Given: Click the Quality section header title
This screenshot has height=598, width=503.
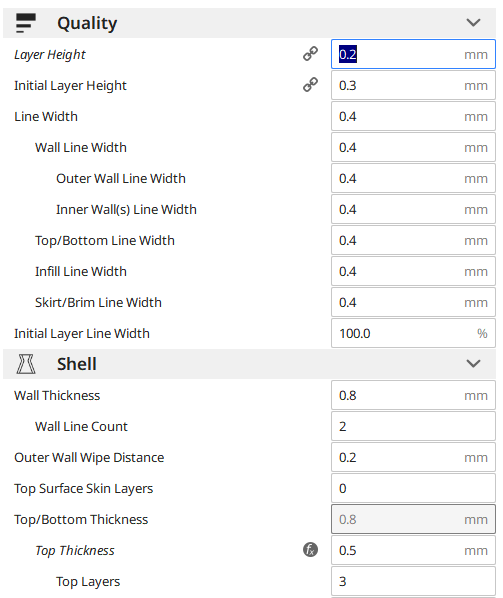Looking at the screenshot, I should coord(87,23).
